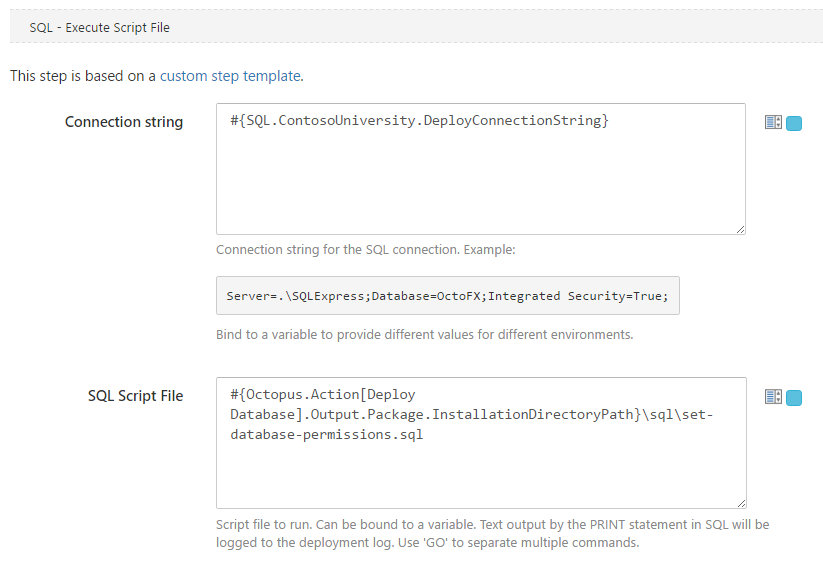Viewport: 823px width, 568px height.
Task: Toggle binding button beside Connection string
Action: pyautogui.click(x=795, y=124)
